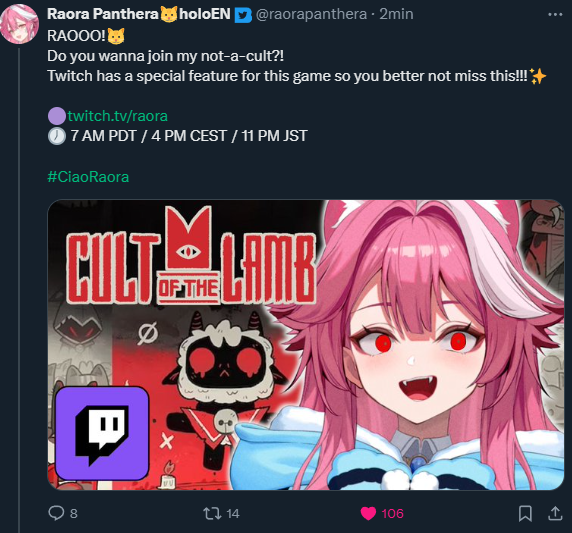
Task: Open the three-dot more options menu
Action: coord(555,15)
